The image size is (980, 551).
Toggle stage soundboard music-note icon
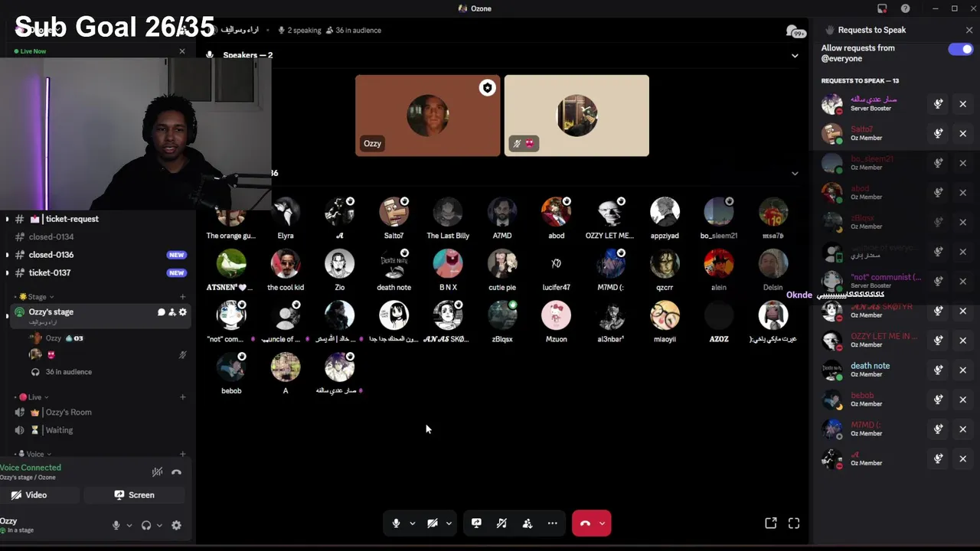[x=501, y=523]
